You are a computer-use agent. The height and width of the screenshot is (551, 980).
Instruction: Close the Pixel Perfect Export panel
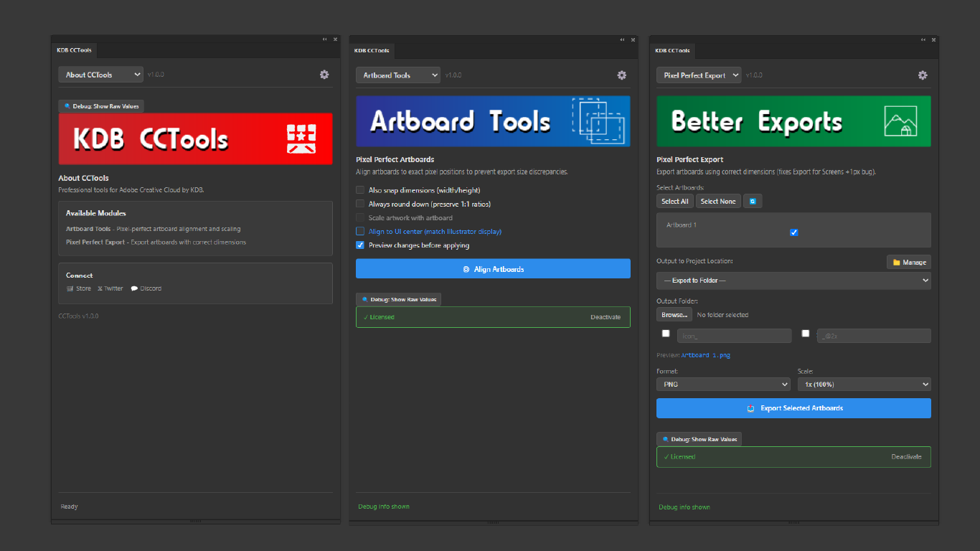(933, 39)
